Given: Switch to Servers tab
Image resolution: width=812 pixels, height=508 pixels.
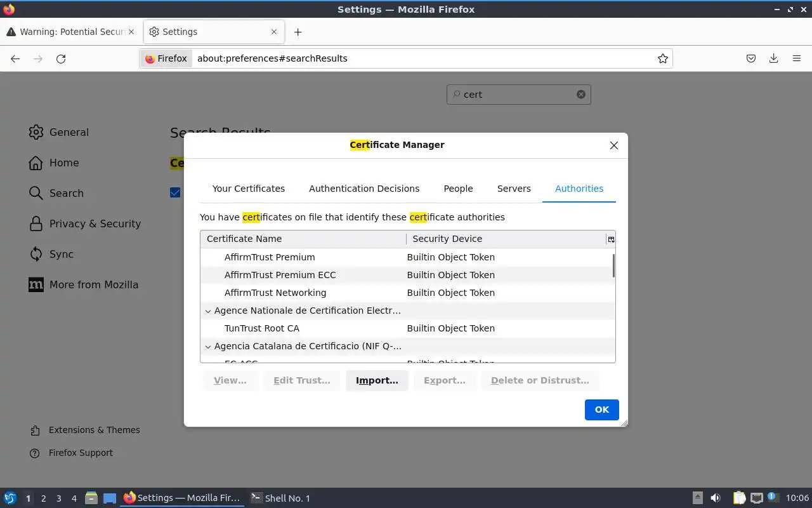Looking at the screenshot, I should (514, 189).
